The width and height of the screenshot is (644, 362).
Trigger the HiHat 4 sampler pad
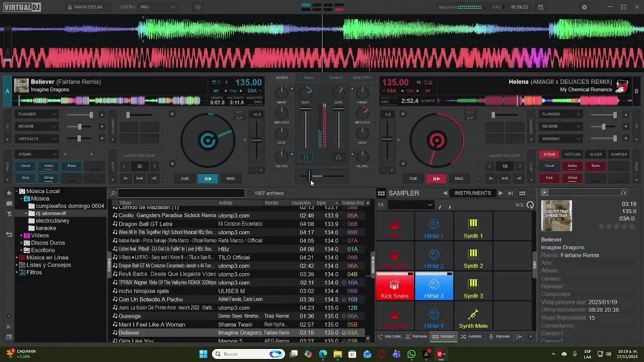434,316
